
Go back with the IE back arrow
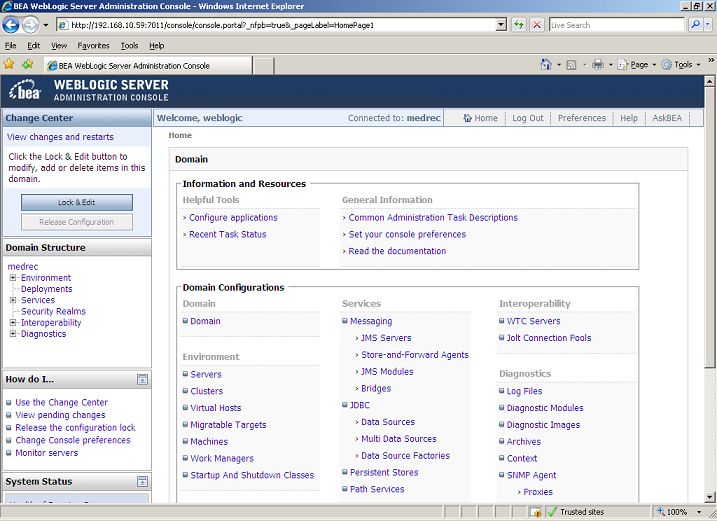pos(11,25)
